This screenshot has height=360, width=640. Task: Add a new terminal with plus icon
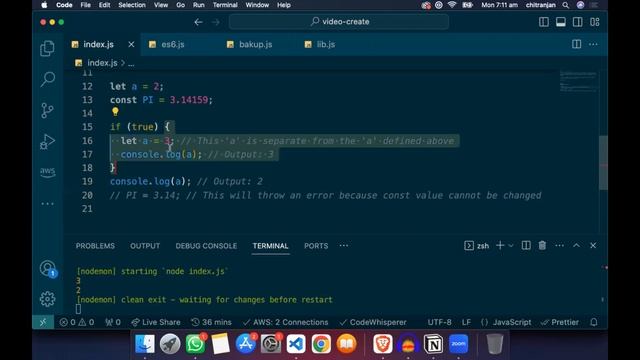(x=500, y=245)
